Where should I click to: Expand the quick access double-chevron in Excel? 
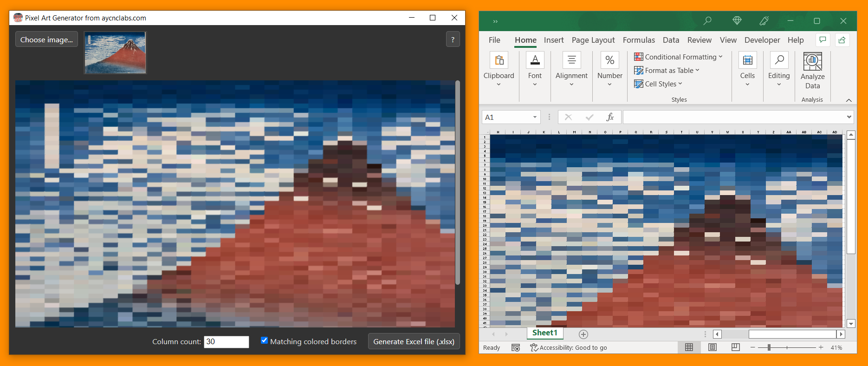495,21
